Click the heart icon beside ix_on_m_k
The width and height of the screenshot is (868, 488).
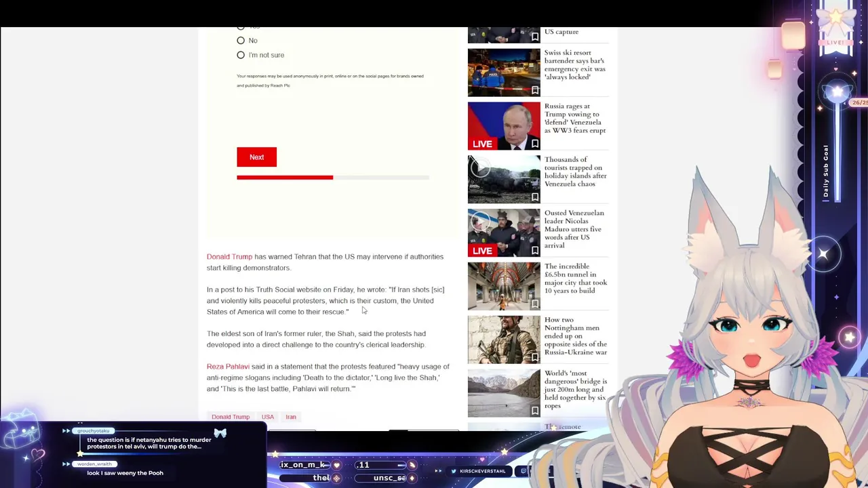tap(336, 465)
